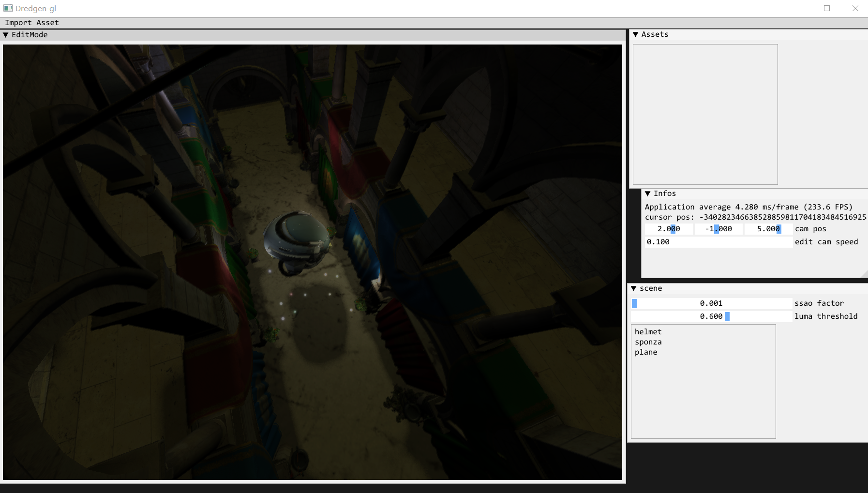Close the Dredgen-gl window
This screenshot has width=868, height=493.
click(855, 8)
